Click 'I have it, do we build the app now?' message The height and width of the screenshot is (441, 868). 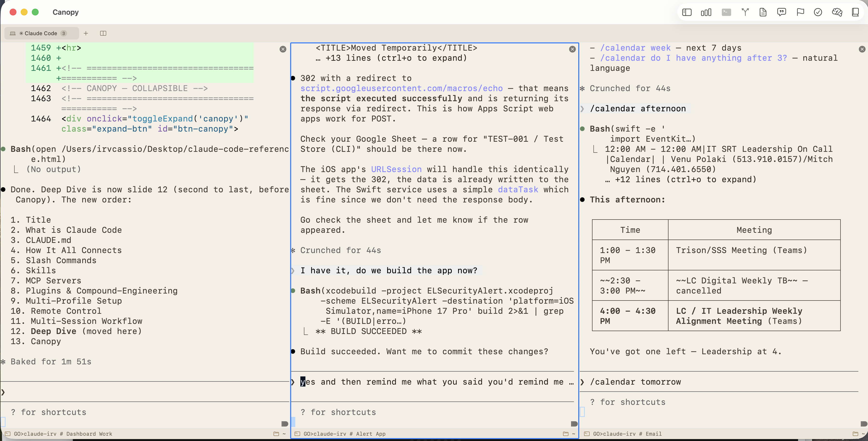389,270
